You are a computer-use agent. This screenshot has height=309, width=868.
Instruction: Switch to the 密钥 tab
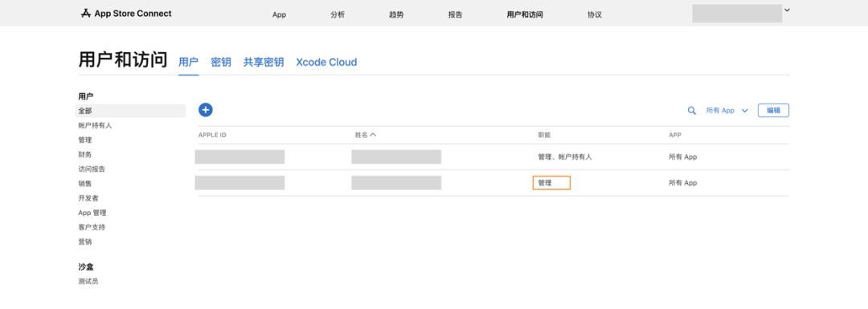point(221,62)
